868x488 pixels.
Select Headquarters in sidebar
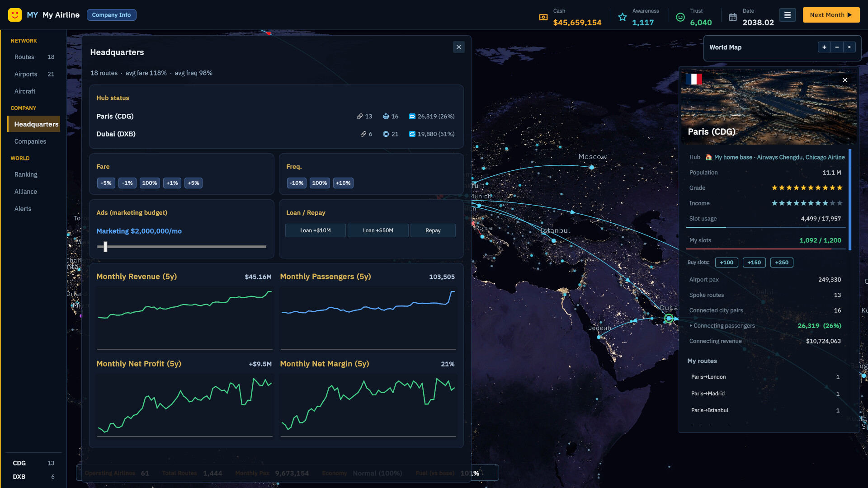pos(34,124)
